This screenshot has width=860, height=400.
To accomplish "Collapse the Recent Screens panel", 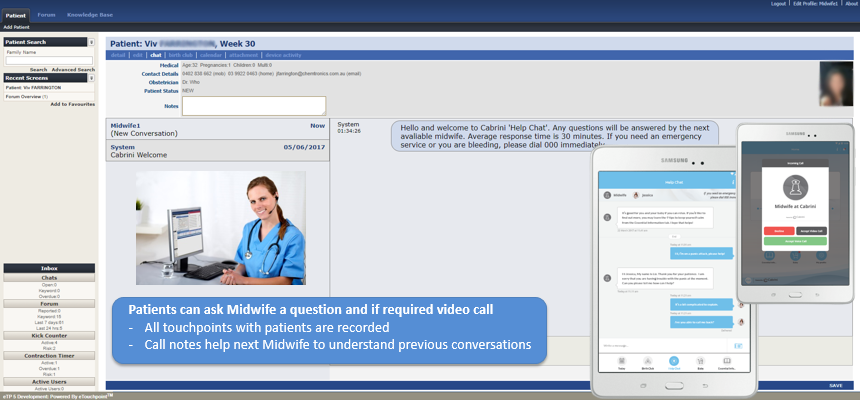I will [92, 78].
